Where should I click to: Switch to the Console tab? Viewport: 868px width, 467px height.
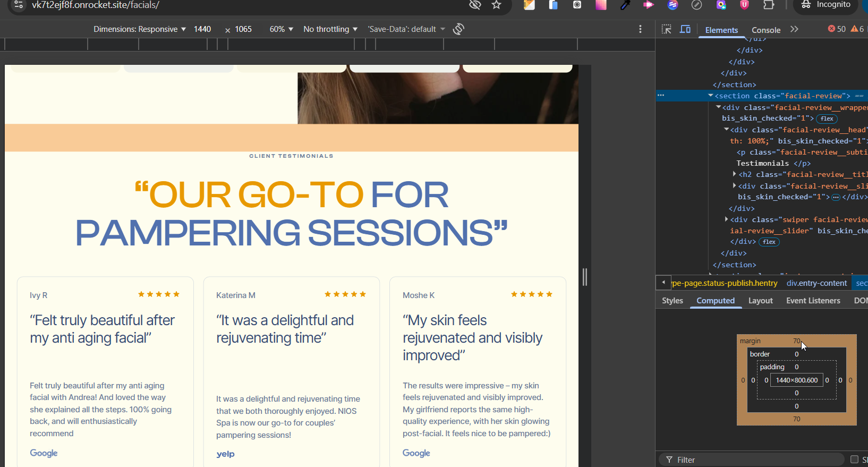(x=766, y=30)
